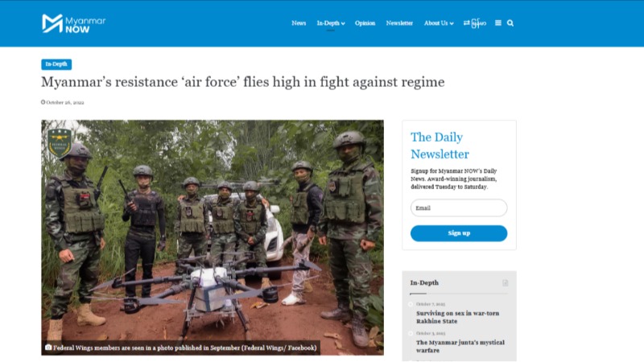Click the Myanmar NOW logo
Viewport: 644px width, 362px height.
pos(73,23)
